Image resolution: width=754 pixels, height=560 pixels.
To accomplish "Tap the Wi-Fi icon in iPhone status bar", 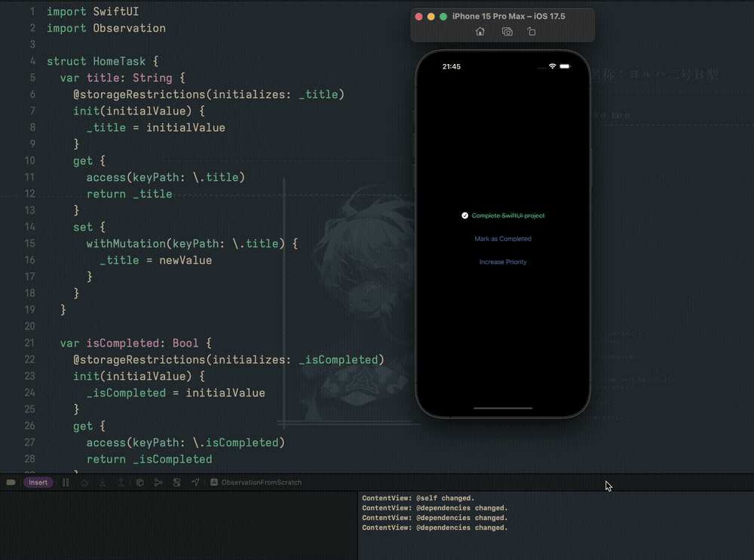I will [x=552, y=66].
